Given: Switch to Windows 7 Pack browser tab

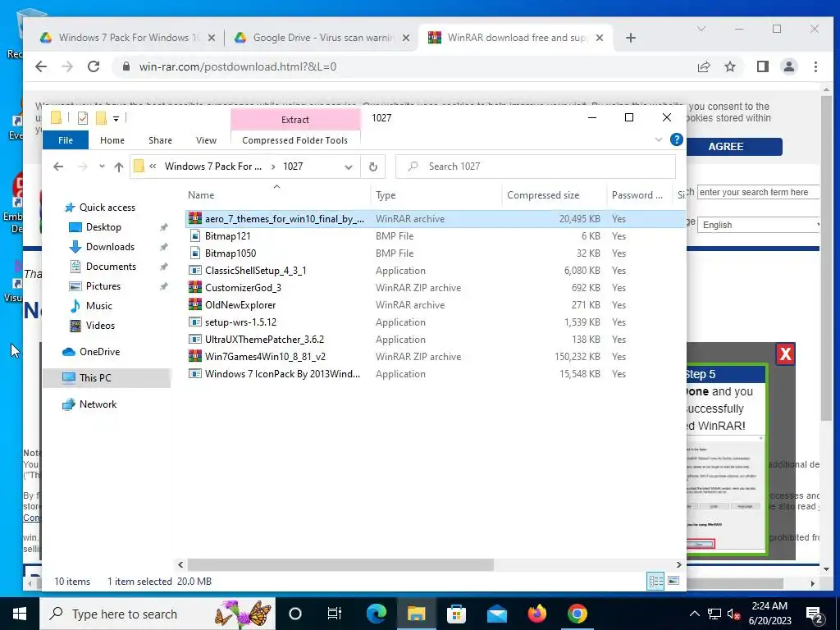Looking at the screenshot, I should click(129, 38).
